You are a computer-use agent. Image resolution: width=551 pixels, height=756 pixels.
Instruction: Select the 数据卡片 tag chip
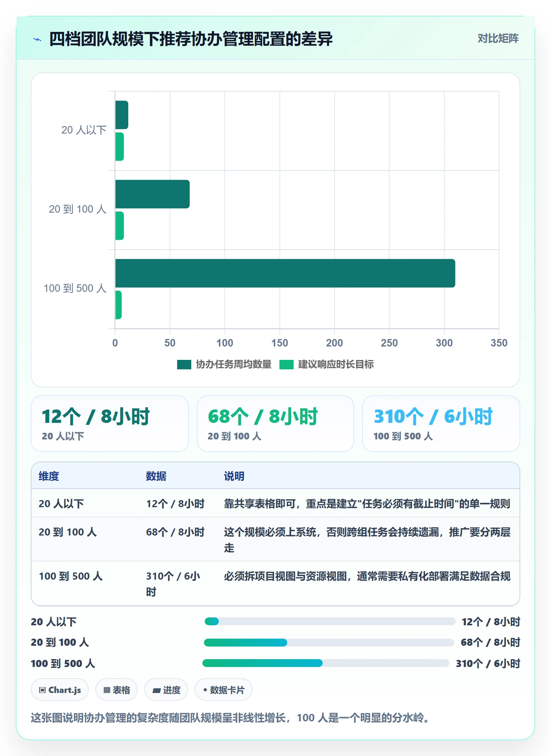(224, 690)
